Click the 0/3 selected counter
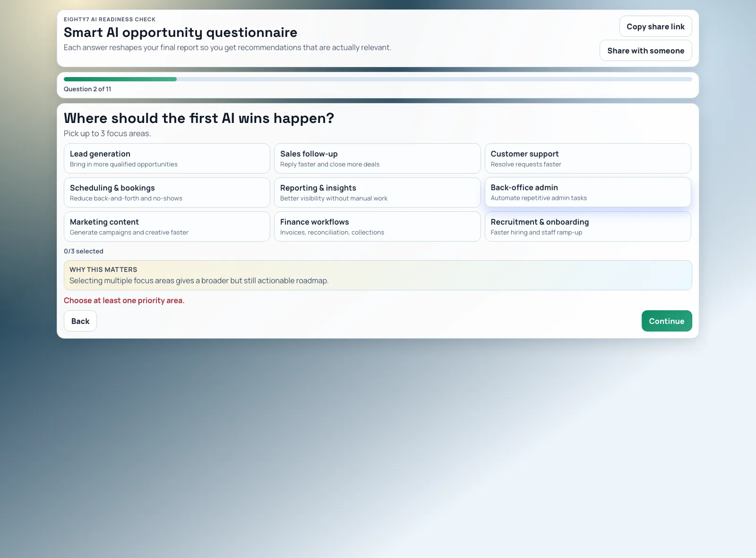Screen dimensions: 756x558 click(x=84, y=251)
